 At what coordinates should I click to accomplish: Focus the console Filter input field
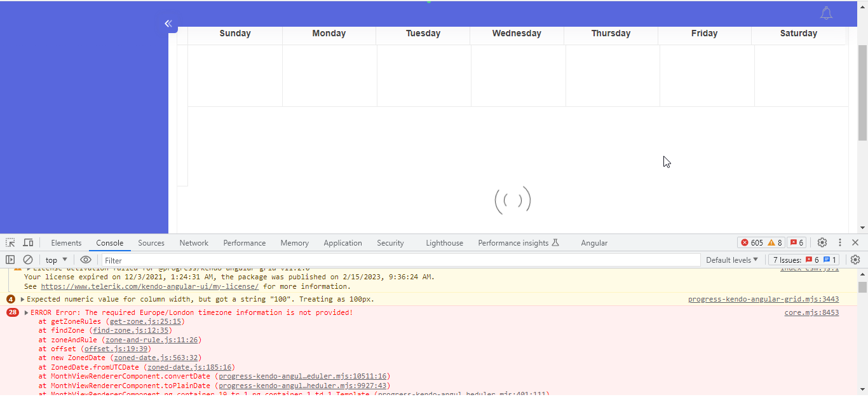click(400, 260)
